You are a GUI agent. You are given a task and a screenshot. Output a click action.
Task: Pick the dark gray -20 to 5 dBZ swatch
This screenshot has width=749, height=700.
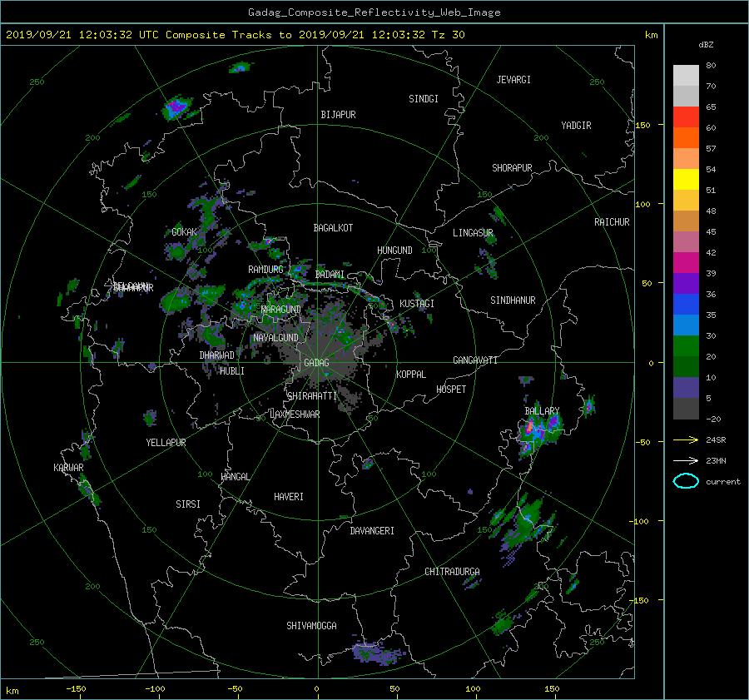pos(686,408)
